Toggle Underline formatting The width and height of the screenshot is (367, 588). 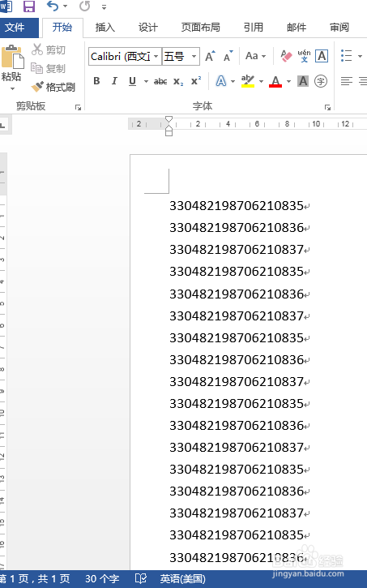(132, 81)
